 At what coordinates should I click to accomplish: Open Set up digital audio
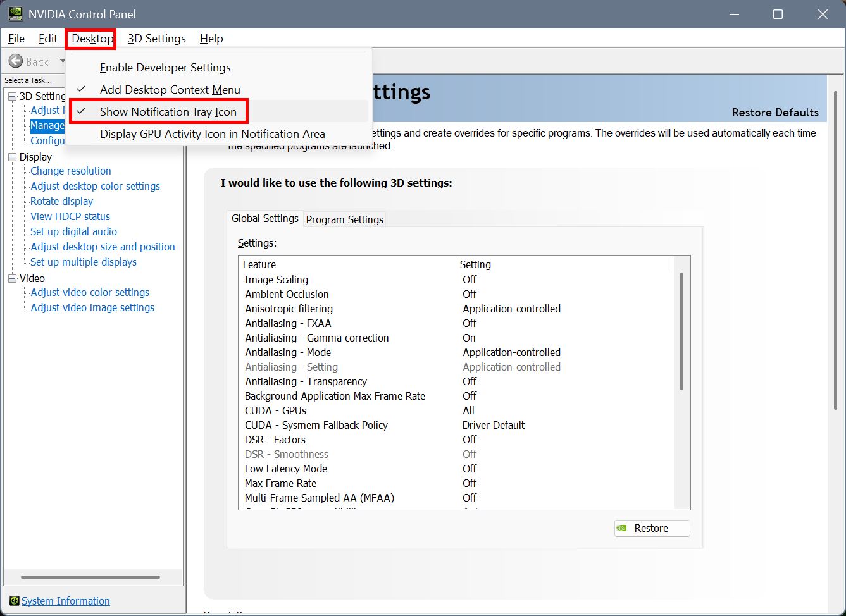74,231
